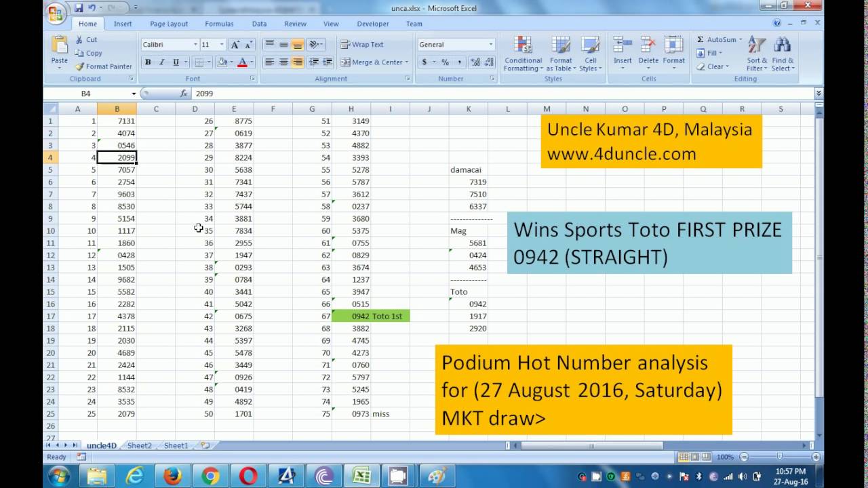
Task: Decrease font size with Shrink Font icon
Action: (x=249, y=45)
